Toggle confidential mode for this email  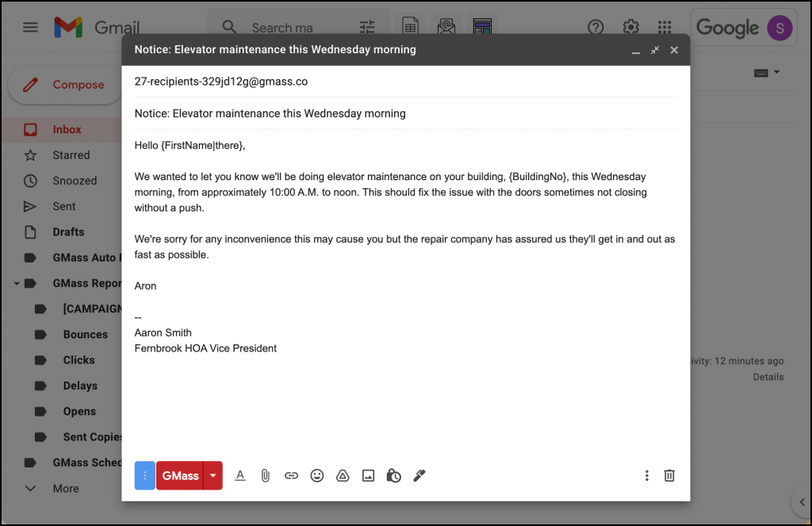(394, 475)
